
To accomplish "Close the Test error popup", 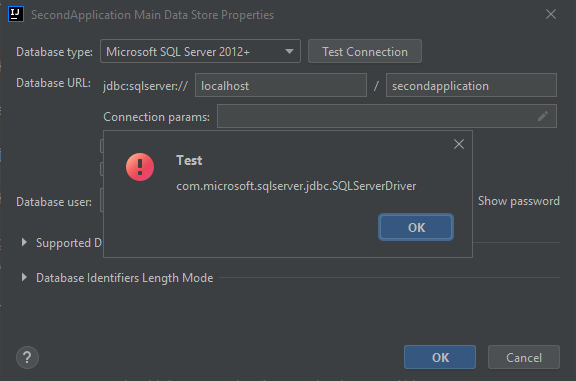I will 459,144.
